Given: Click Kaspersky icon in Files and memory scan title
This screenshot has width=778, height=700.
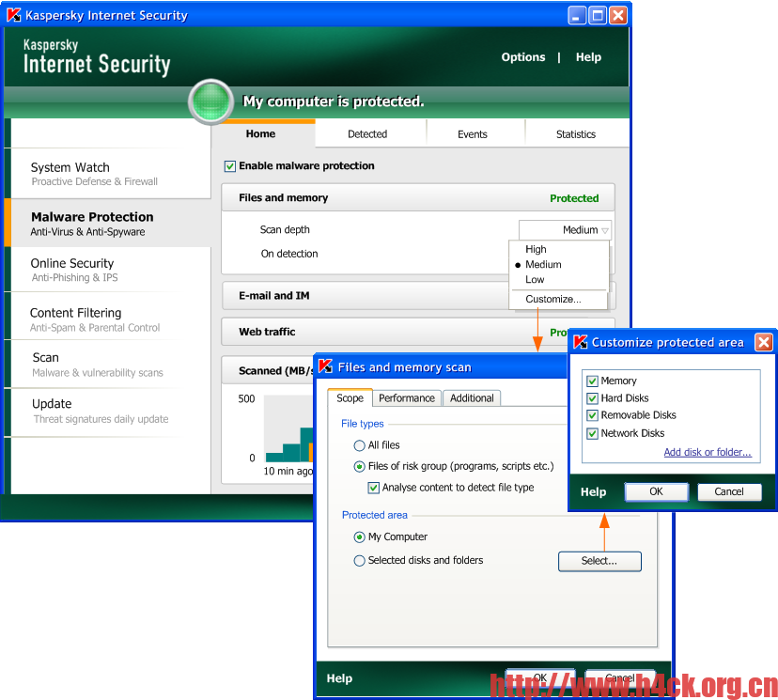Looking at the screenshot, I should click(x=325, y=366).
